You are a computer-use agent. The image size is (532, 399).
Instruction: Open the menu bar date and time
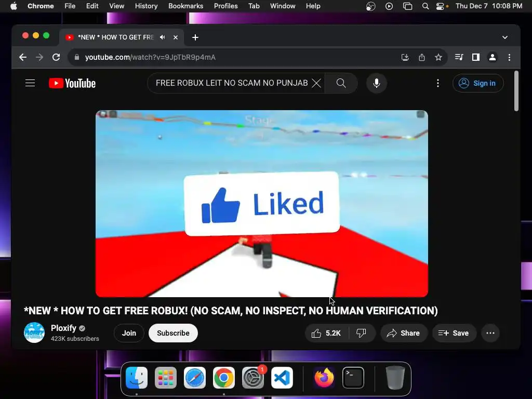tap(488, 6)
